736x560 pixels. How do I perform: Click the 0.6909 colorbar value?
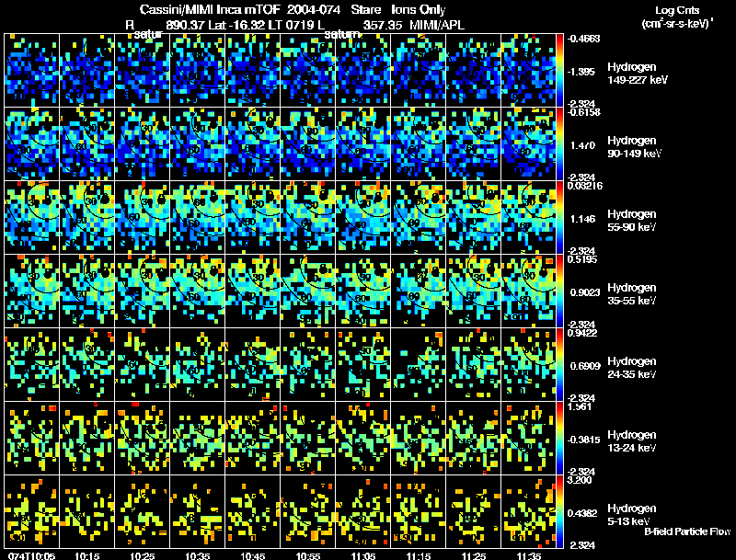[585, 366]
